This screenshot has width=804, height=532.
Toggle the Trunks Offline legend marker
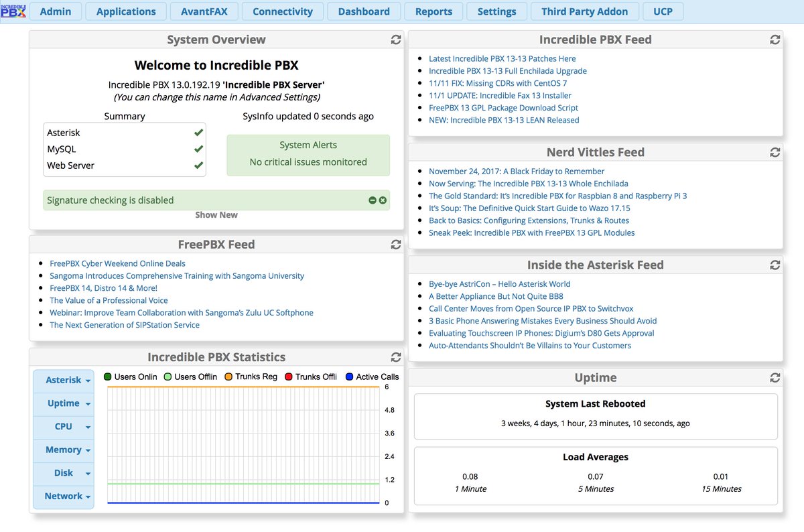(x=289, y=377)
